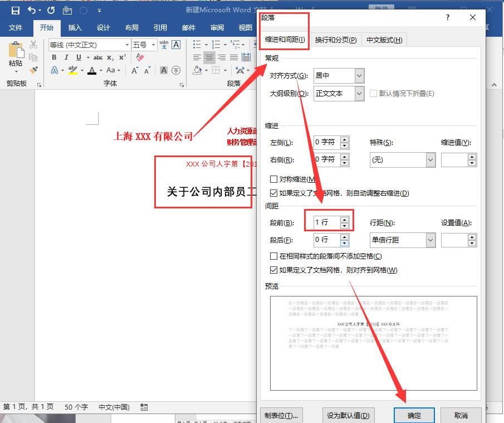The height and width of the screenshot is (423, 504).
Task: Increase 段前 spacing with the up stepper
Action: pyautogui.click(x=344, y=219)
